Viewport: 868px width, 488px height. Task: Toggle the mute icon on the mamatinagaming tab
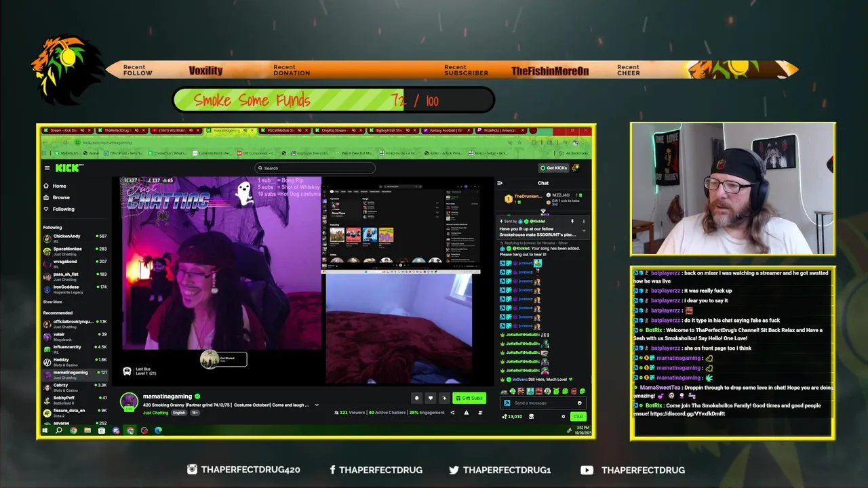(x=244, y=130)
